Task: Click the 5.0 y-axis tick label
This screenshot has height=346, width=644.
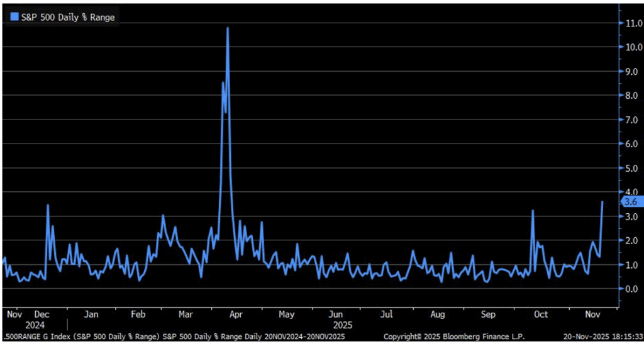Action: tap(630, 169)
